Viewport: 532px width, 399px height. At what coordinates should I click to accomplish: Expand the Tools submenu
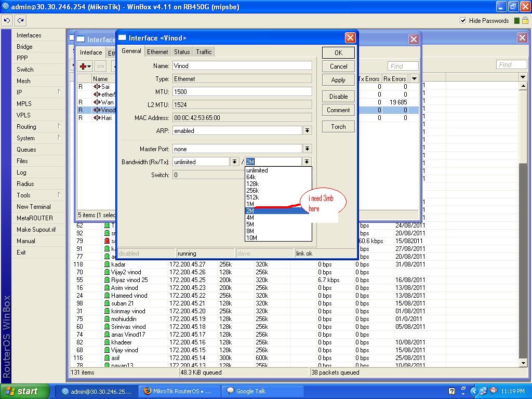(x=59, y=194)
